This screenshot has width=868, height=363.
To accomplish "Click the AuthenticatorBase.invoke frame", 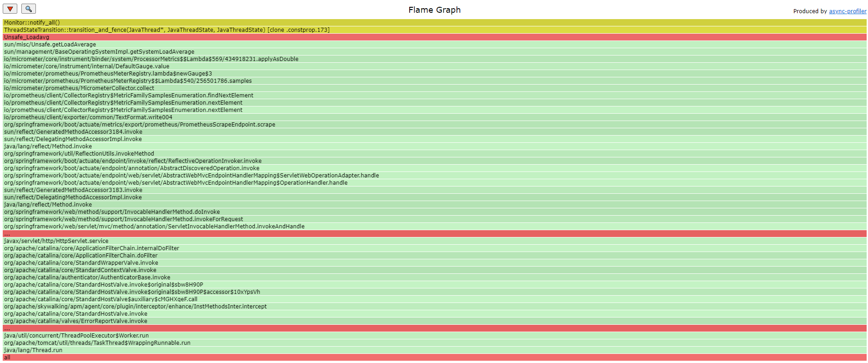I will (x=434, y=277).
